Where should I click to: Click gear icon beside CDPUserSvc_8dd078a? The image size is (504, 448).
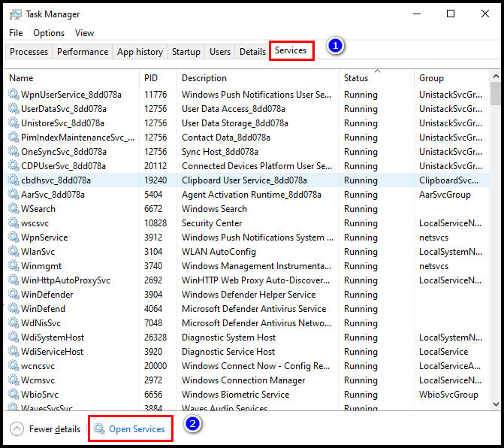[14, 165]
